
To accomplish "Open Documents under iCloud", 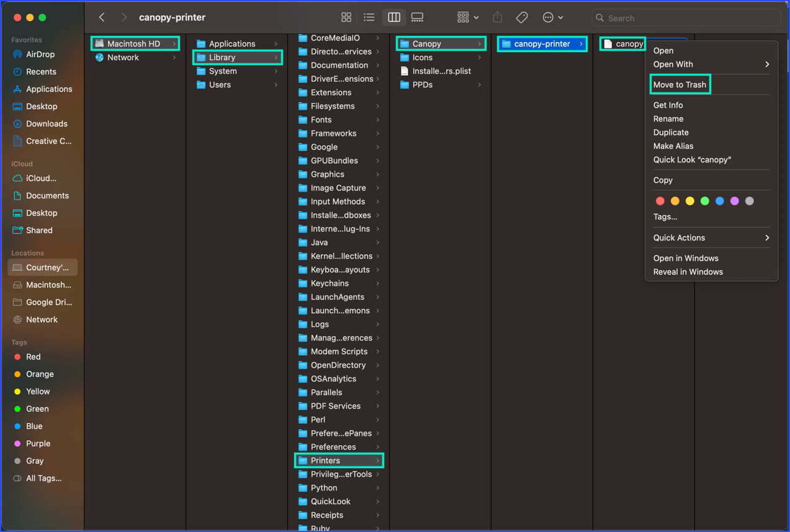I will (x=47, y=195).
